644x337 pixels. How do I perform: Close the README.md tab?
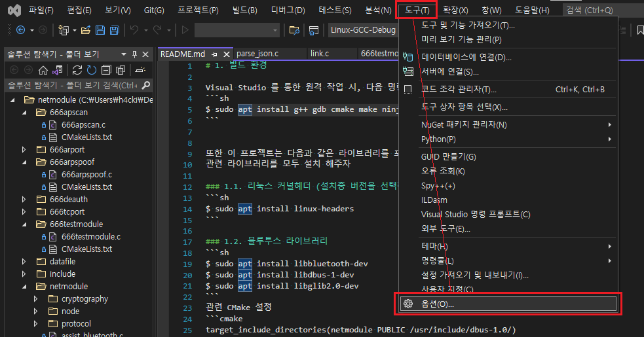click(x=226, y=54)
